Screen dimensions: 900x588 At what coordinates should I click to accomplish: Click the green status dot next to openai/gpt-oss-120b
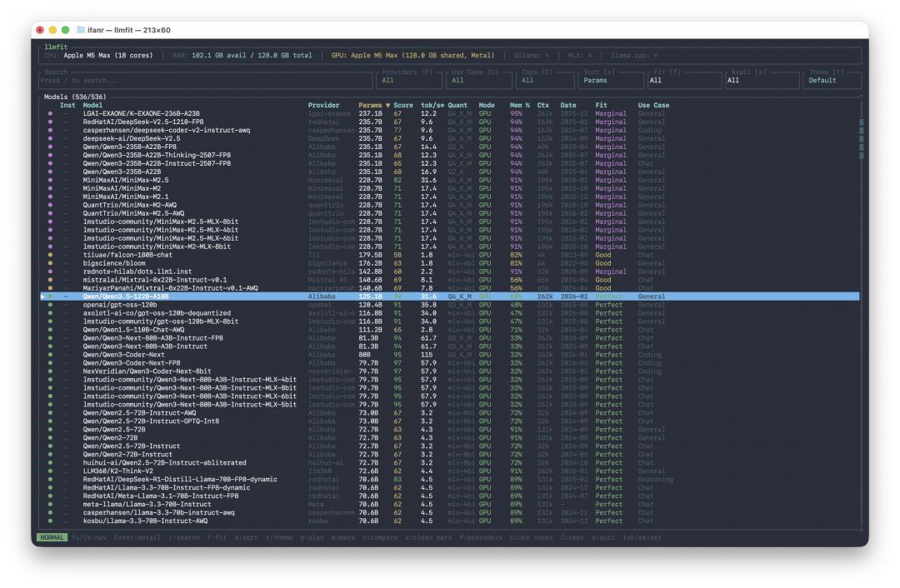point(50,305)
